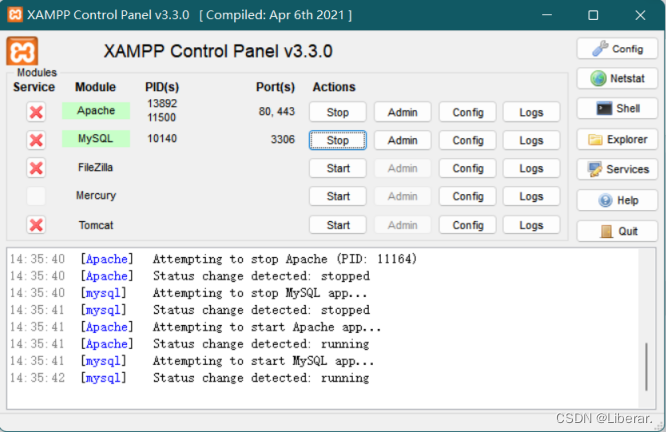
Task: Launch Shell with the terminal icon
Action: (617, 108)
